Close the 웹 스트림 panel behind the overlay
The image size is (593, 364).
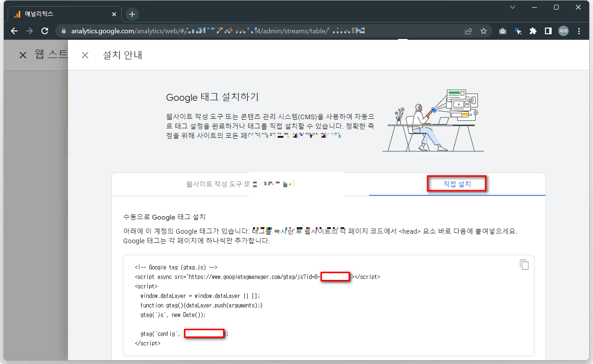click(x=22, y=55)
